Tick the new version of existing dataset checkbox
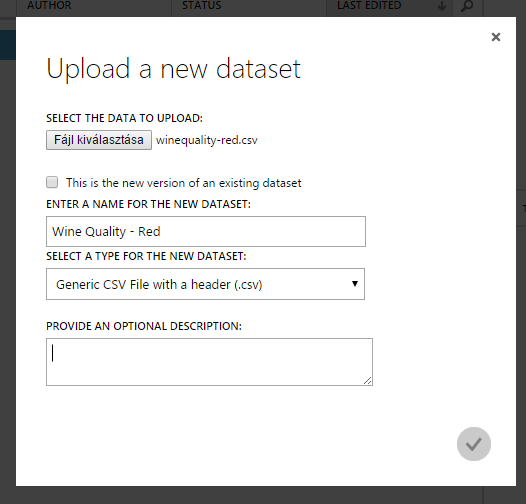This screenshot has height=504, width=526. (52, 183)
